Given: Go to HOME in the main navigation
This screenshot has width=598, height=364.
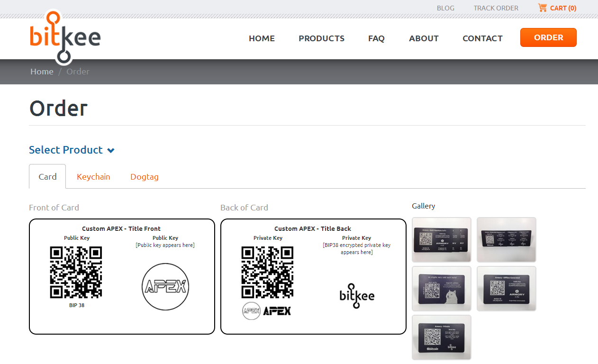Looking at the screenshot, I should [x=262, y=38].
